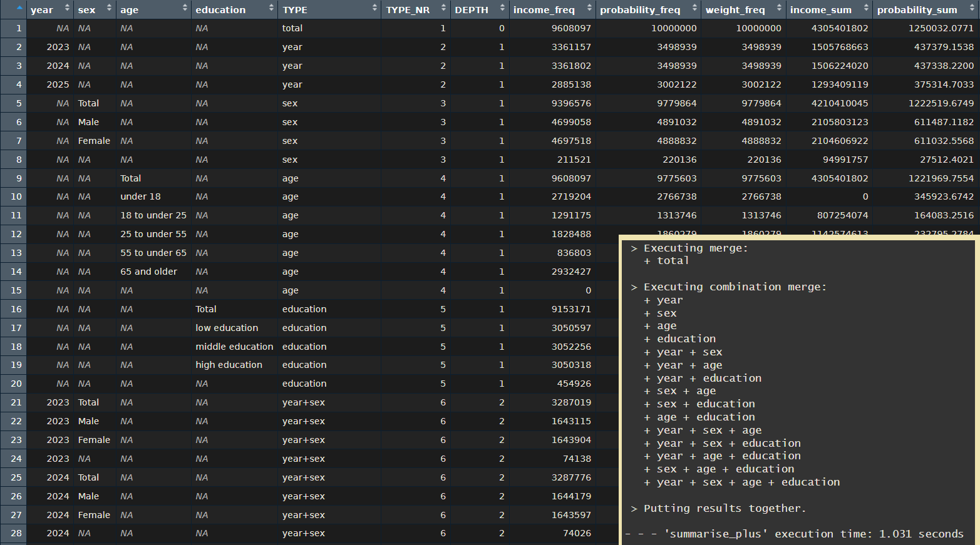Click the 'middle education' cell

click(x=234, y=347)
